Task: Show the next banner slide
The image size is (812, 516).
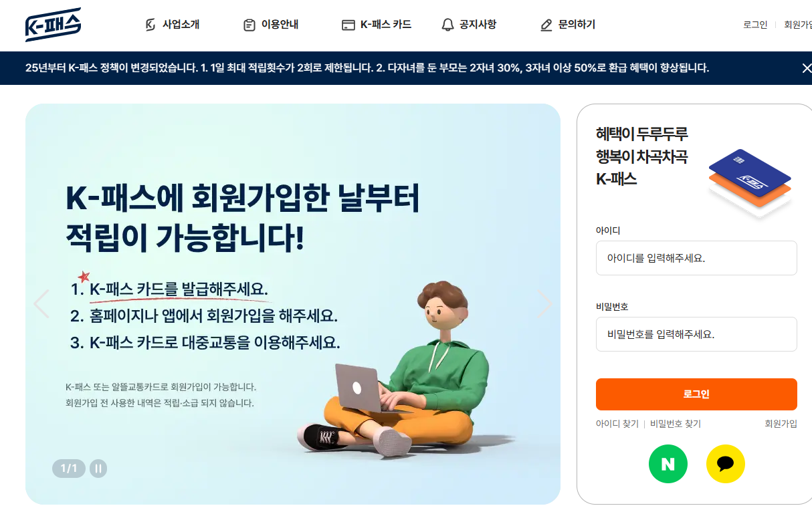Action: click(x=545, y=304)
